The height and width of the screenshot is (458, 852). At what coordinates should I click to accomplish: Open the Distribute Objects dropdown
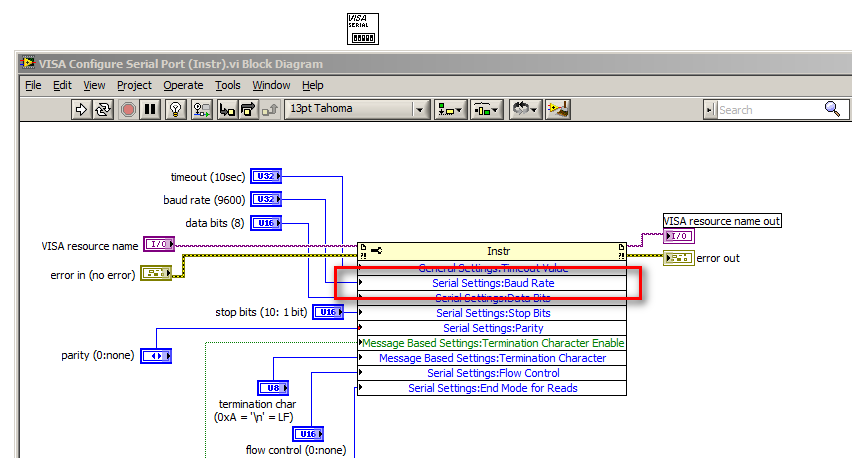487,109
